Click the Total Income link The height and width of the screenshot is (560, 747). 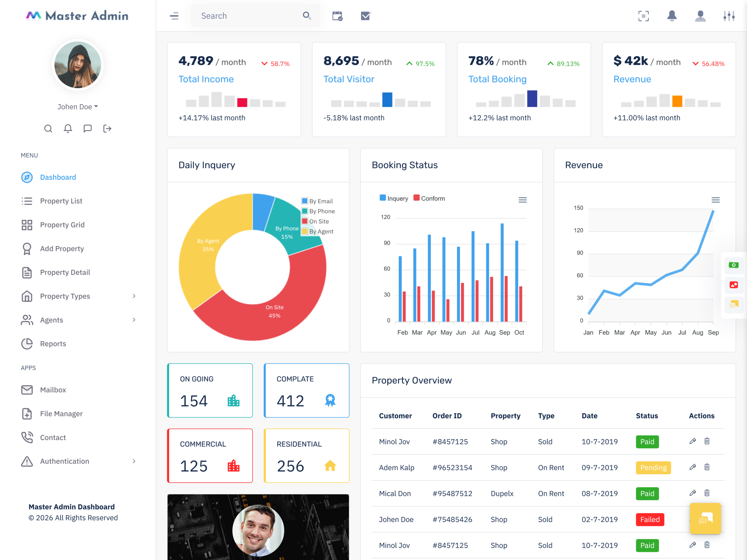pos(206,79)
